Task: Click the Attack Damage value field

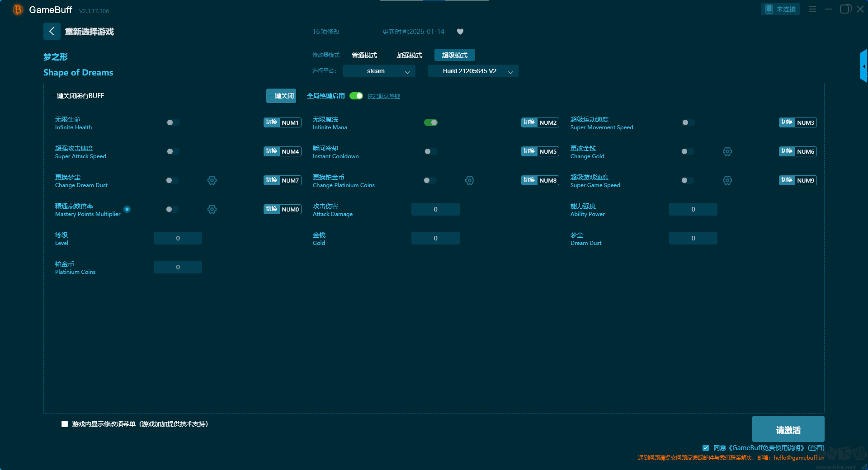Action: (x=435, y=209)
